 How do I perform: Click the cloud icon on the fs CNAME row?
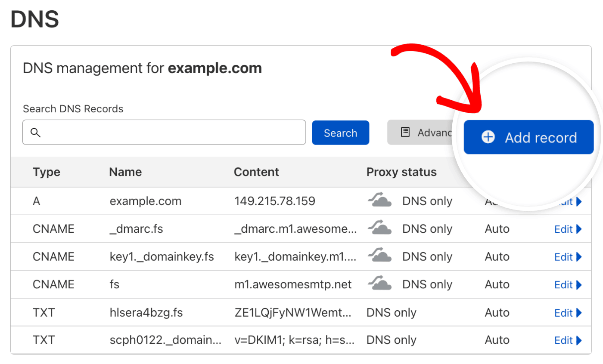click(x=379, y=284)
